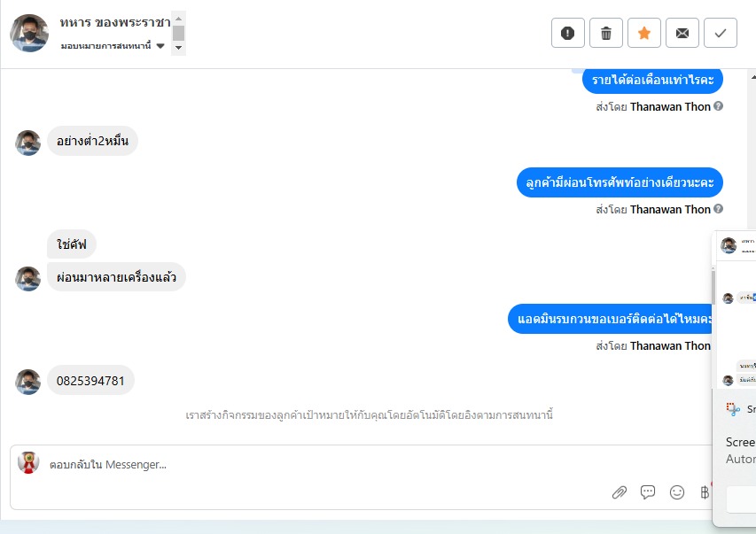Open saved replies speech bubble icon
The image size is (756, 534).
tap(648, 492)
